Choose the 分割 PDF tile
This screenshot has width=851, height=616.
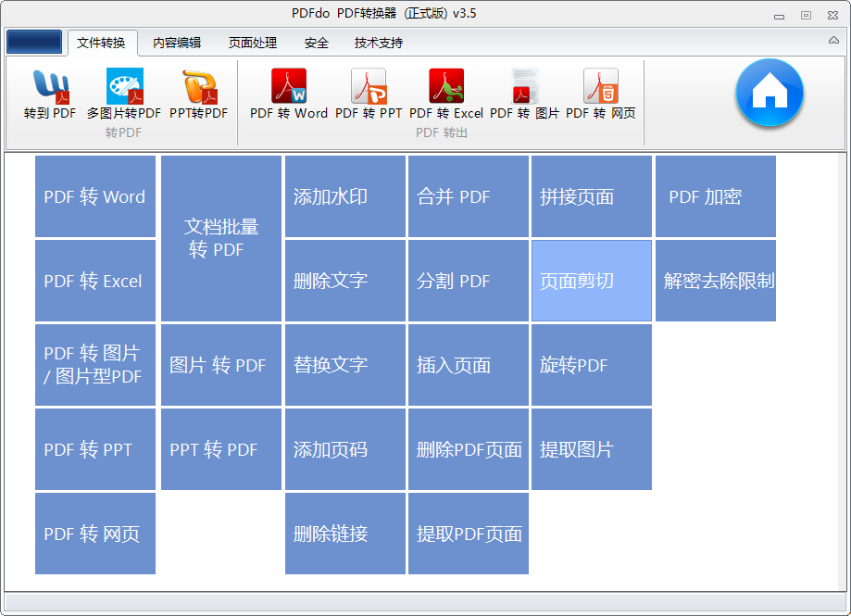(469, 281)
